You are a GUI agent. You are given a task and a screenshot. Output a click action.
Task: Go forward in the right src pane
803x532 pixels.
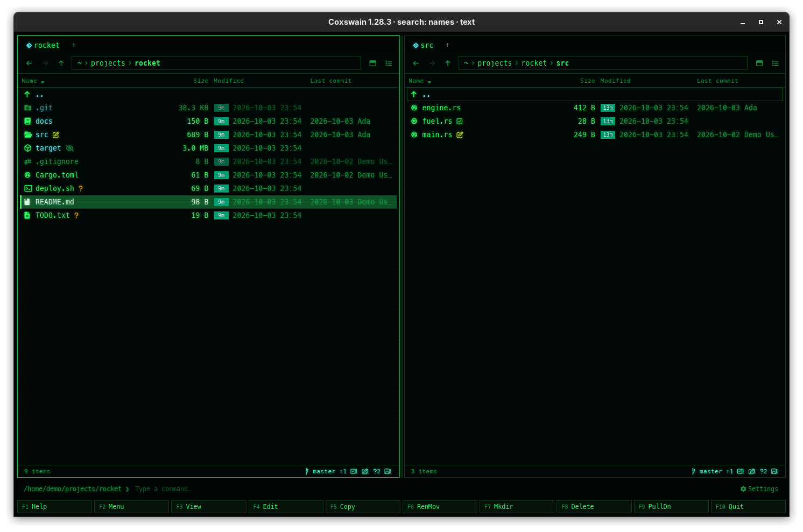(432, 63)
